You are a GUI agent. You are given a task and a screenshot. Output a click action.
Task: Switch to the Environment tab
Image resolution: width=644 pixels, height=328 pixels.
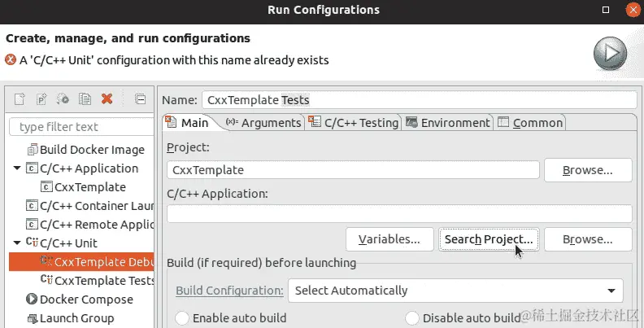448,122
